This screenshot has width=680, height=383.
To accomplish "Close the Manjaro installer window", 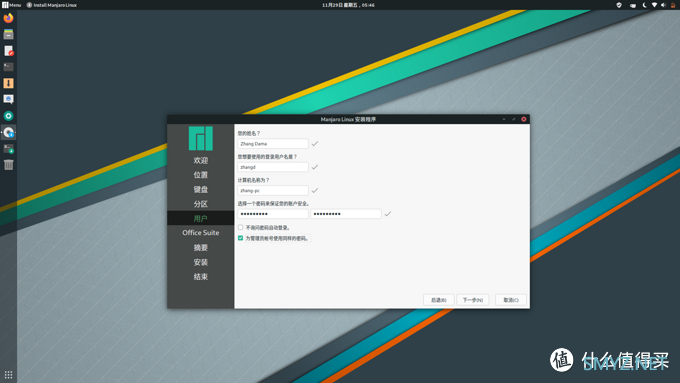I will coord(524,119).
